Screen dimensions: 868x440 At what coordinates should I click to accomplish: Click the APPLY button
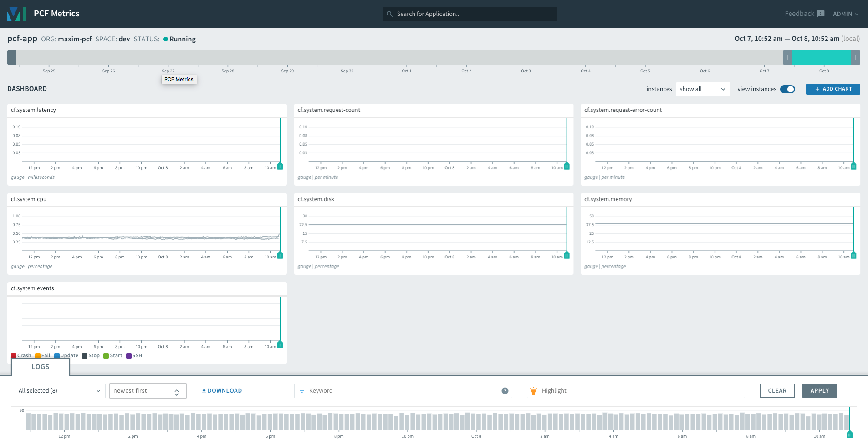coord(819,390)
